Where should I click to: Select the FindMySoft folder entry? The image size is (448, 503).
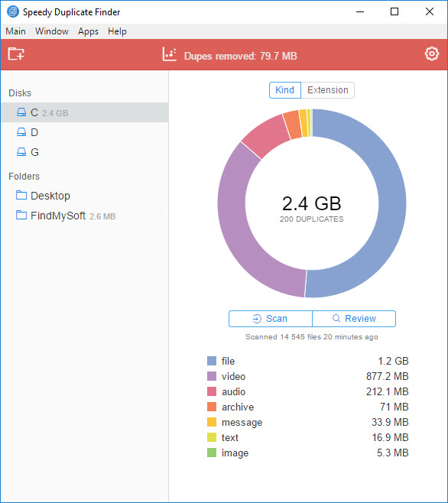85,216
